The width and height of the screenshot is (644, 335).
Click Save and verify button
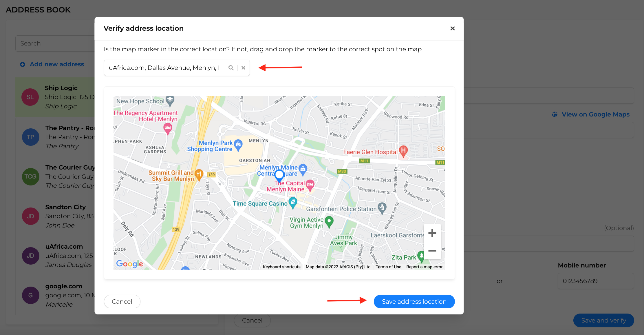[603, 320]
